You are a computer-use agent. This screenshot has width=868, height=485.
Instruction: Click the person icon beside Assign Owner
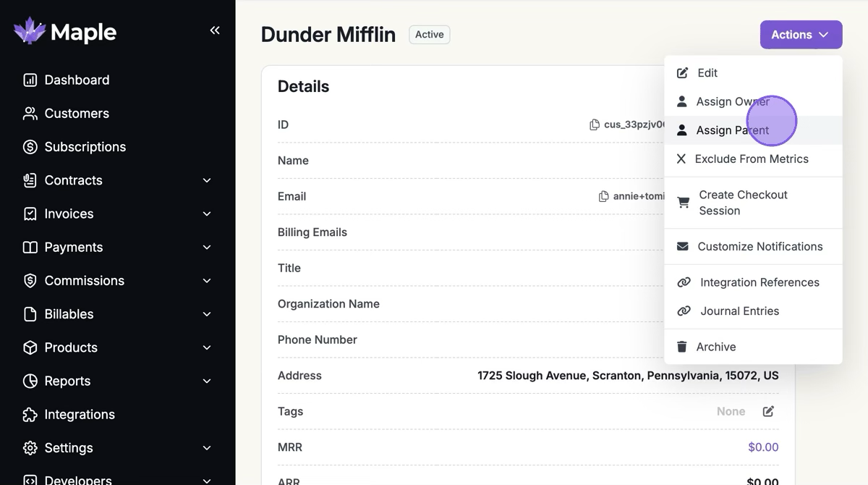[x=681, y=101]
